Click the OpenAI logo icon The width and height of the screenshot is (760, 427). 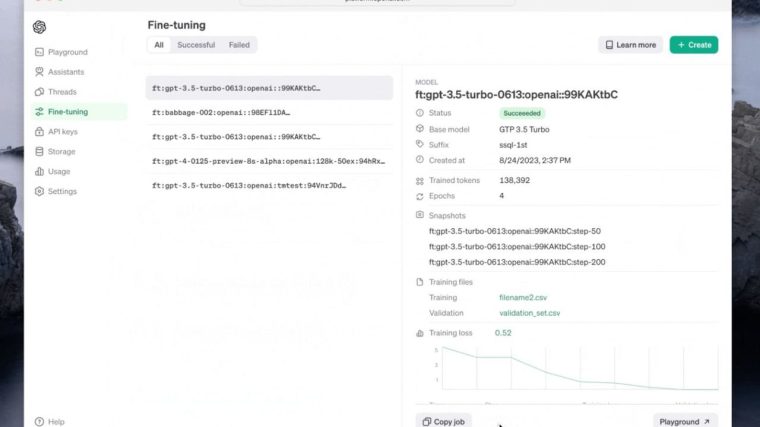(39, 27)
